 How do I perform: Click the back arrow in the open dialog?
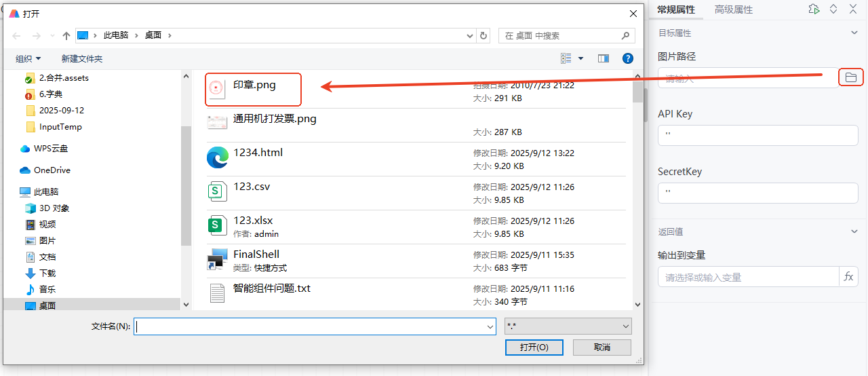pyautogui.click(x=16, y=35)
